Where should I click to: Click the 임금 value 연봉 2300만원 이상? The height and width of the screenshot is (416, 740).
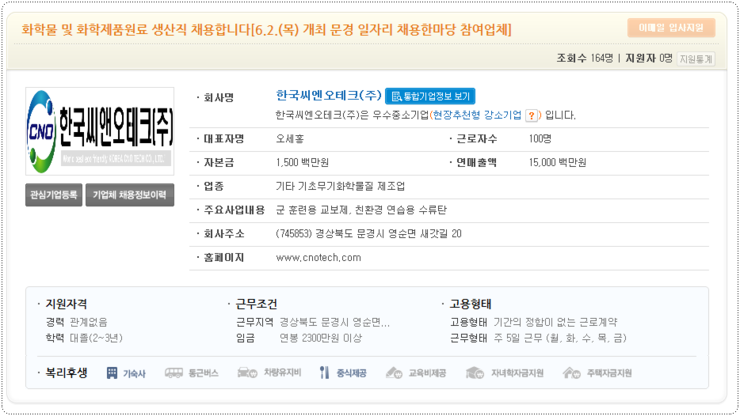(x=320, y=338)
